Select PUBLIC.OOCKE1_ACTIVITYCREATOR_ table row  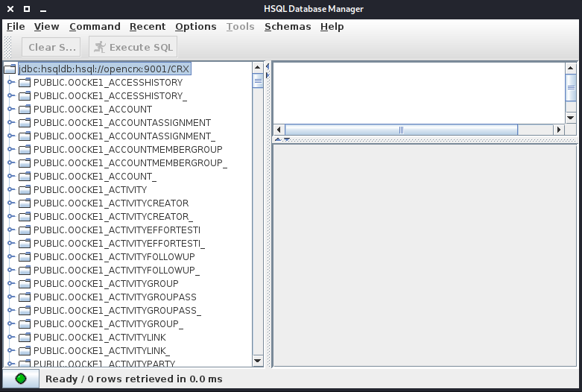tap(113, 216)
